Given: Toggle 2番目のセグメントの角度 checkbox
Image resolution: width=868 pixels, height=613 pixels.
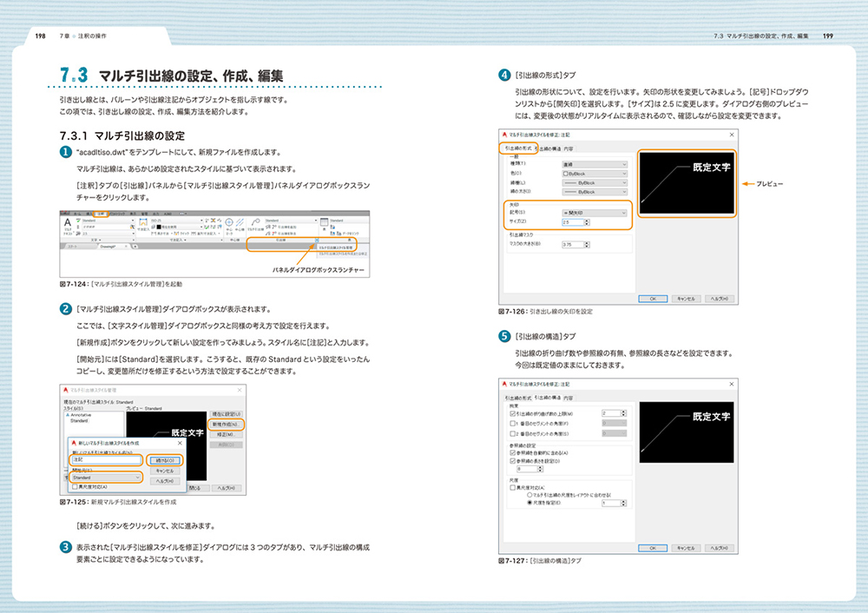Looking at the screenshot, I should 513,433.
